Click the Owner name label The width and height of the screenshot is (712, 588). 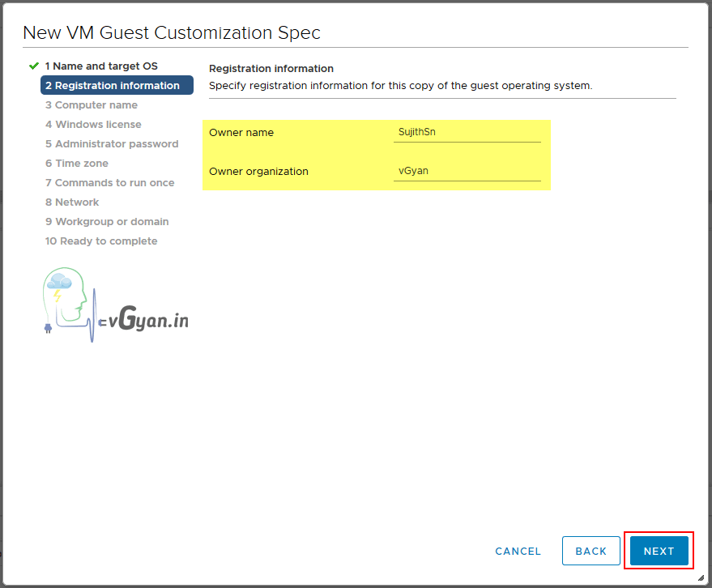[x=241, y=132]
